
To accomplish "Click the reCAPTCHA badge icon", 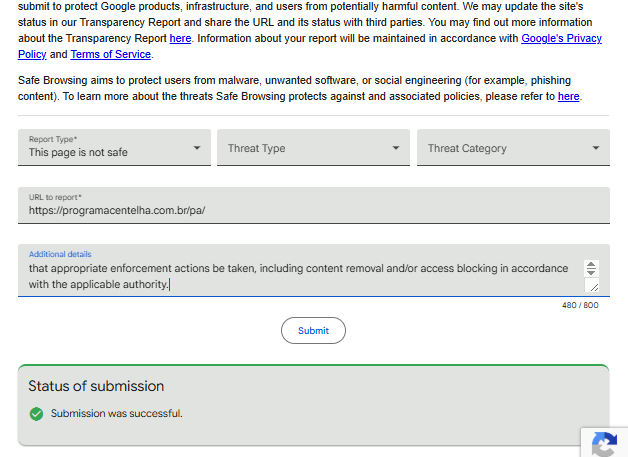I will tap(604, 443).
